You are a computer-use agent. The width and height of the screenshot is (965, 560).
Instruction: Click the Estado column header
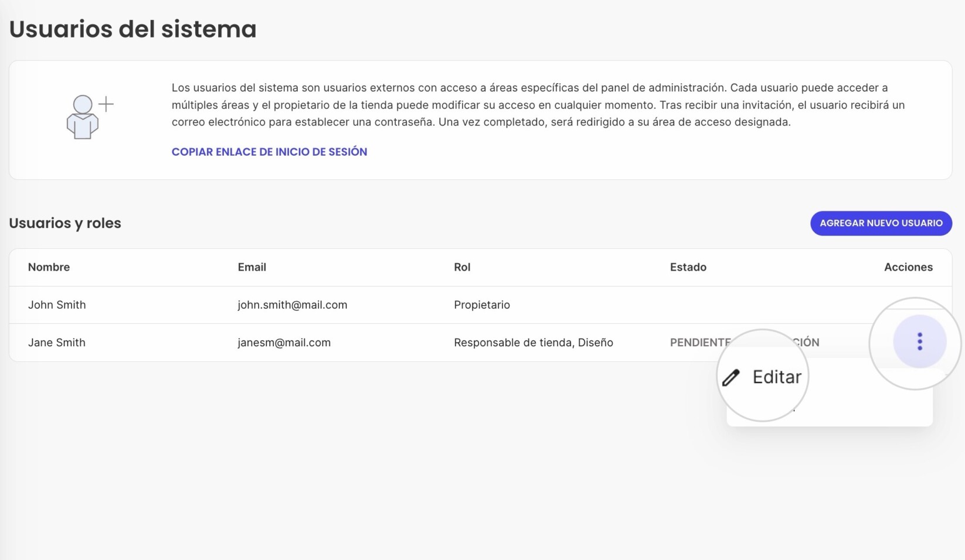(688, 267)
